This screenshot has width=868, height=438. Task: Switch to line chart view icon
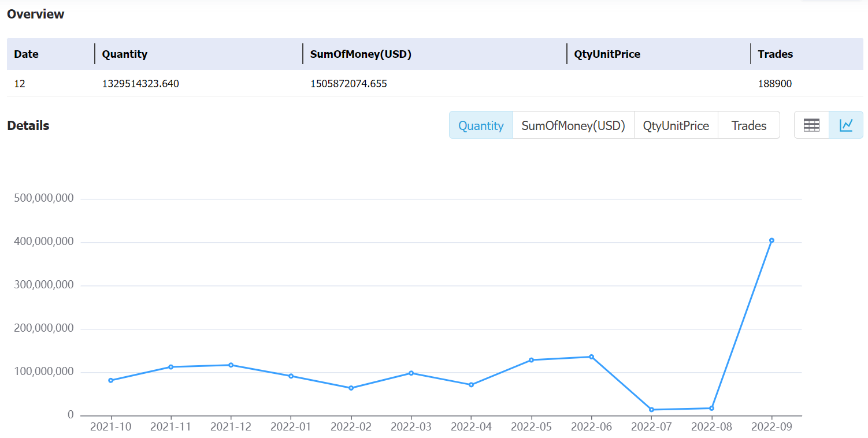(846, 125)
